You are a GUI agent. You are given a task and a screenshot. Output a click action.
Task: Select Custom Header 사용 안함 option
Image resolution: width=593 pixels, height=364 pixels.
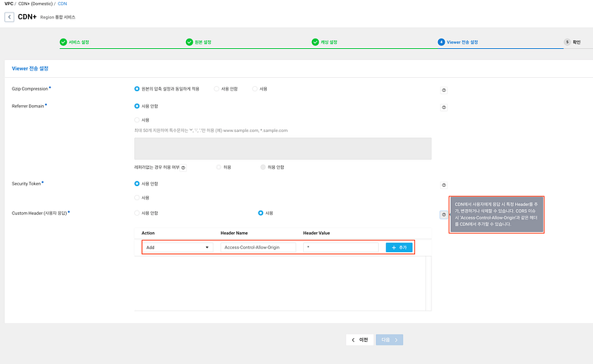[137, 213]
